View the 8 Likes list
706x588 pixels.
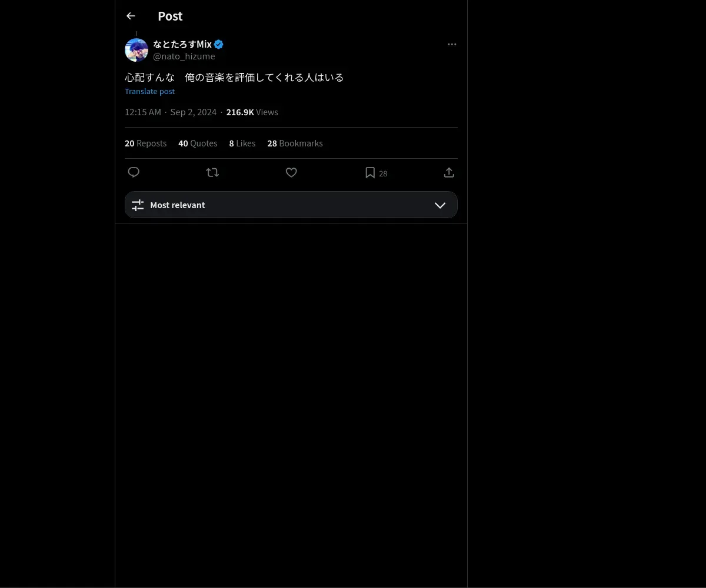click(x=242, y=143)
